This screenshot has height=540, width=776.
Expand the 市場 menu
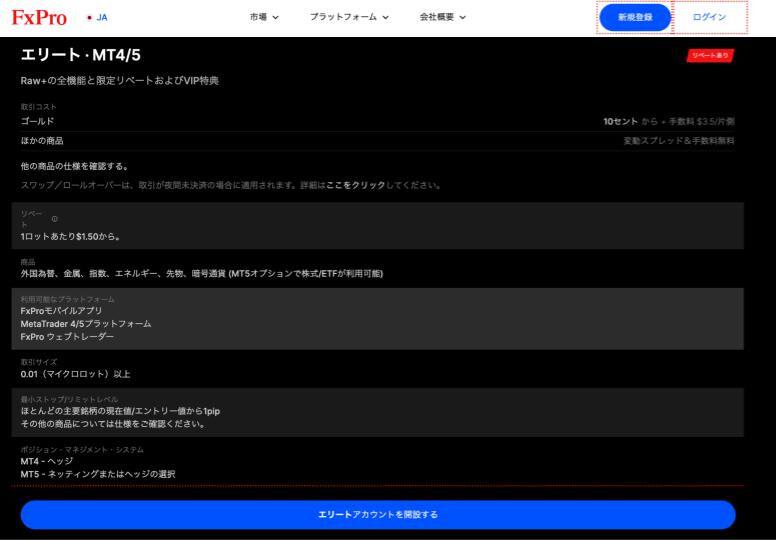264,17
